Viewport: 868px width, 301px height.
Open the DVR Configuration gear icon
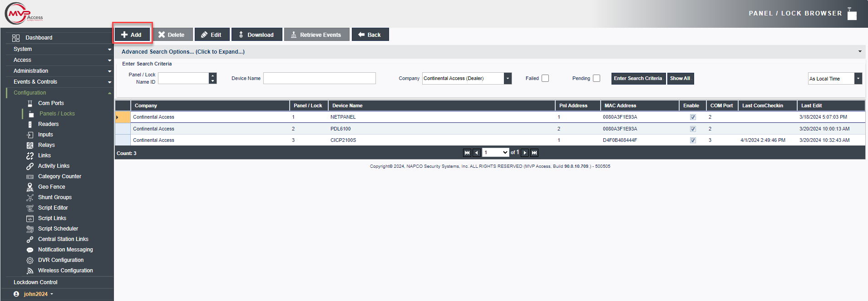tap(30, 260)
